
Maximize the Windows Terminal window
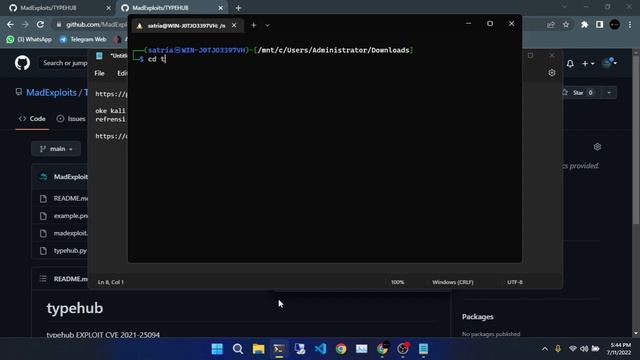click(x=490, y=24)
